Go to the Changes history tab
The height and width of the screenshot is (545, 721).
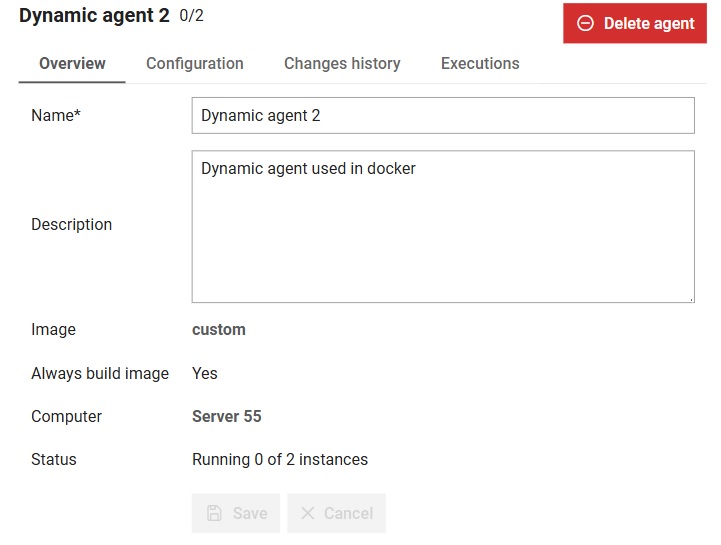342,63
